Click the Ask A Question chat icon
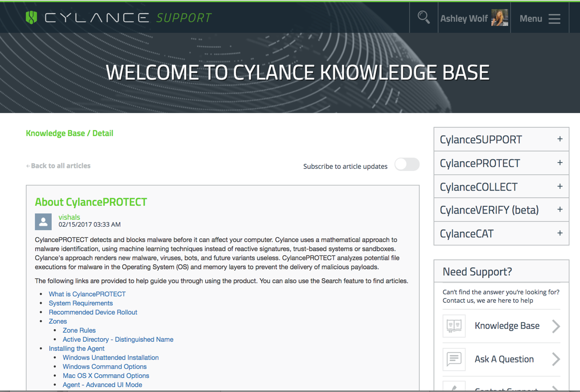 [x=454, y=359]
